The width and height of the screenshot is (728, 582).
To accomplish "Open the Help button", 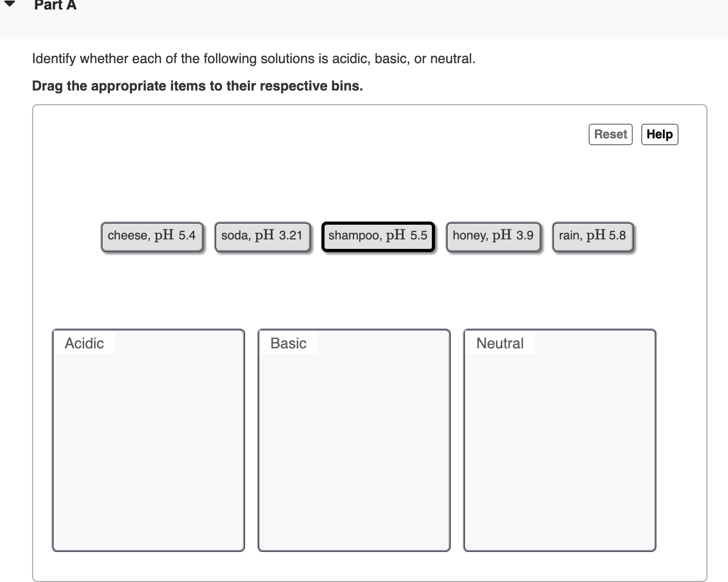I will [x=660, y=134].
